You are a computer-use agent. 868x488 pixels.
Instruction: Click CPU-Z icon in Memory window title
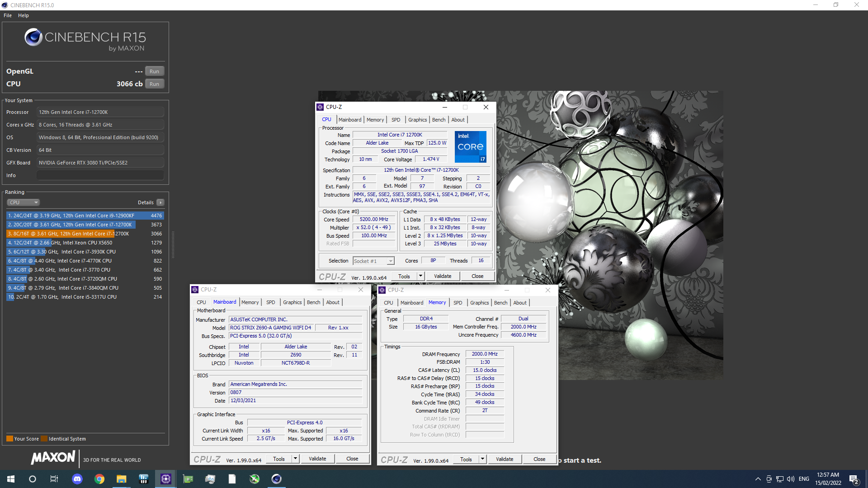[x=382, y=290]
